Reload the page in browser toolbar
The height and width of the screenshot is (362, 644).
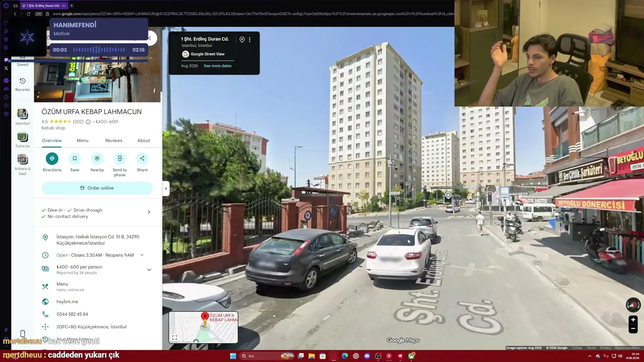click(28, 14)
